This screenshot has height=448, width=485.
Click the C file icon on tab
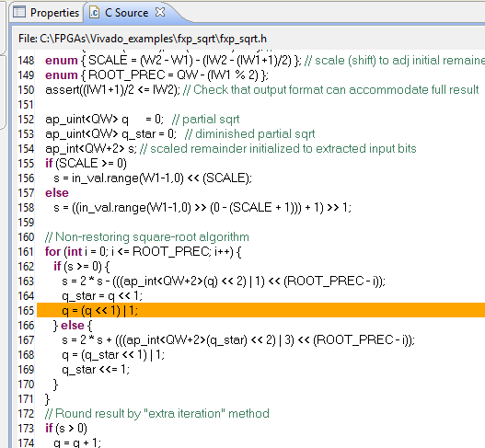[x=94, y=12]
